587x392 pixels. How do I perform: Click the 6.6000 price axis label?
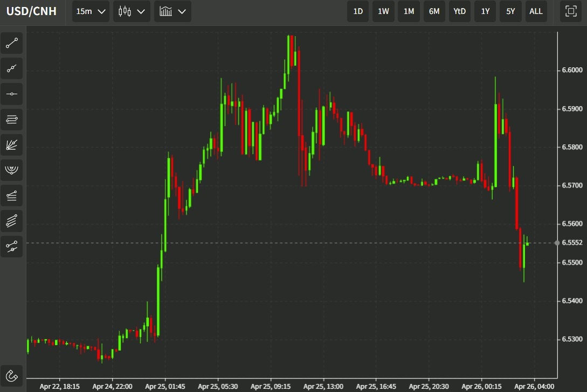click(572, 70)
